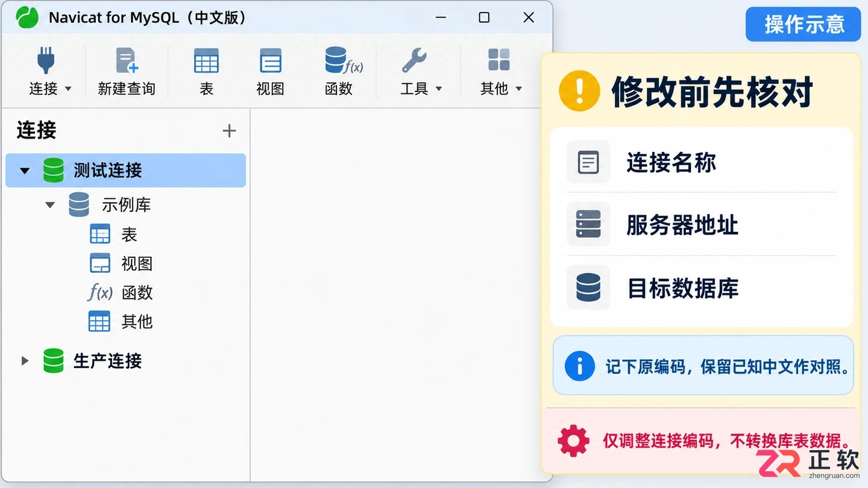Viewport: 868px width, 488px height.
Task: Select the 示例库 label in tree
Action: click(126, 205)
